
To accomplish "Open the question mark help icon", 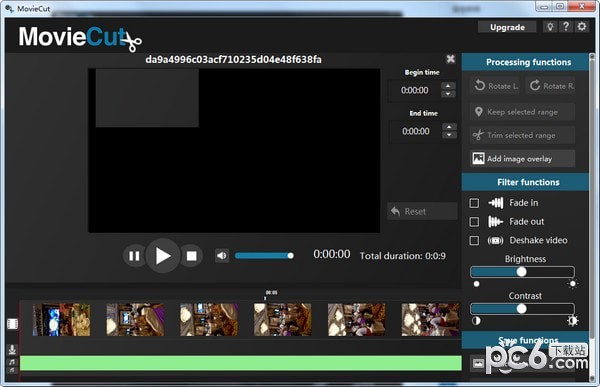I will [566, 26].
